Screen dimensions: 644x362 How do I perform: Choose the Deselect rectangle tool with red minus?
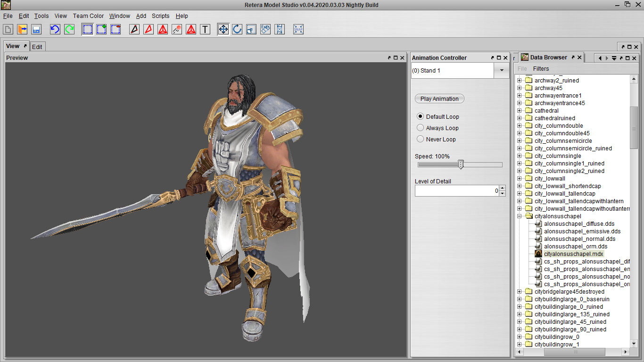click(x=116, y=29)
